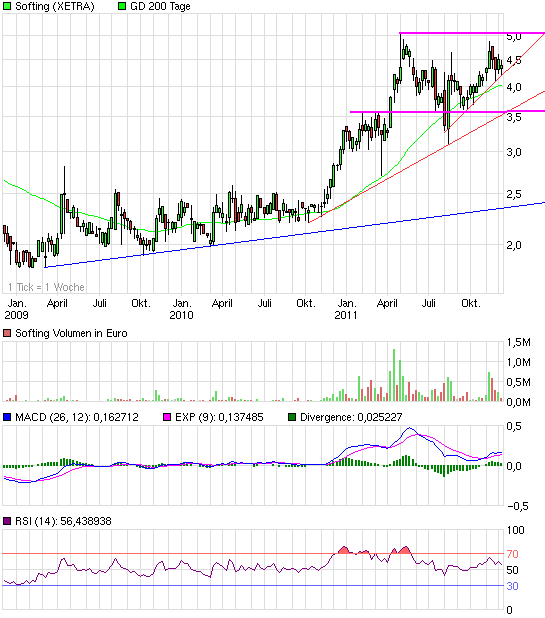Click 'Softing Volumen in Euro' title
This screenshot has width=545, height=618.
(x=71, y=333)
